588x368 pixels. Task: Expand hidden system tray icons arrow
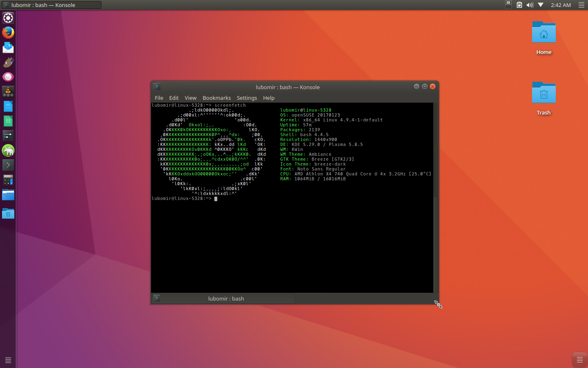[541, 5]
